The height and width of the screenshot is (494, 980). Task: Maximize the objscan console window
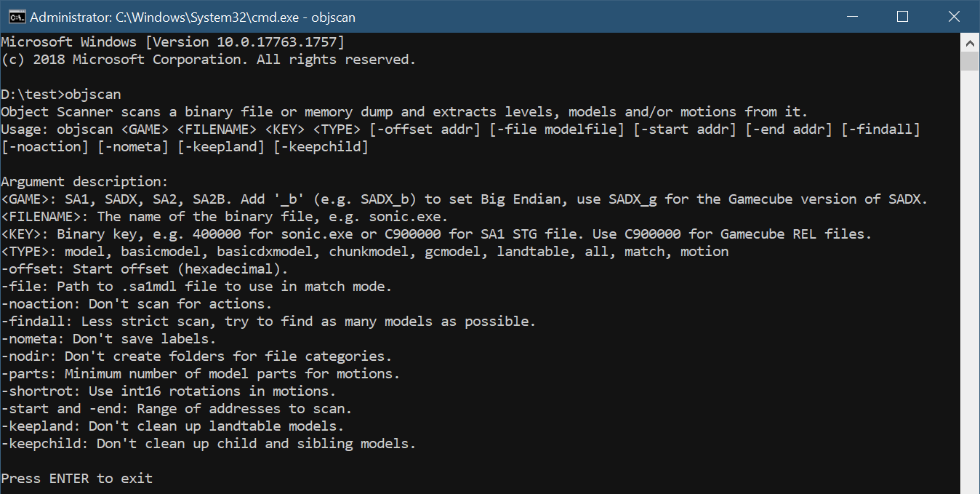(902, 16)
